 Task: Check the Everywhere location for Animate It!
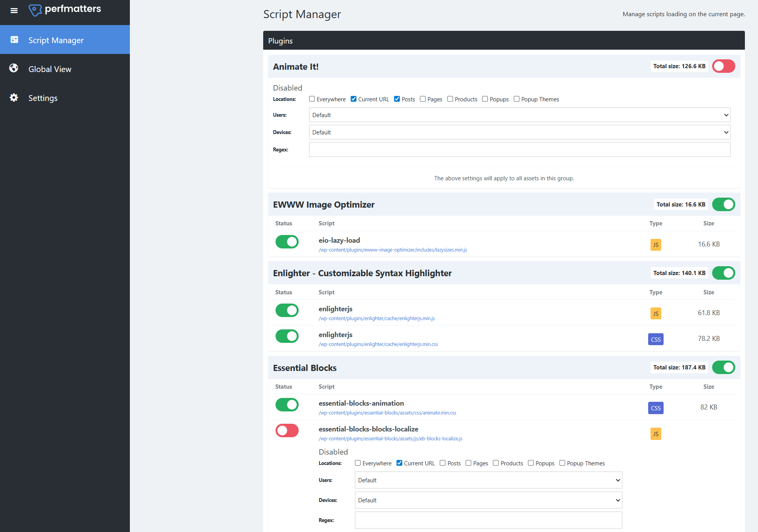[312, 99]
